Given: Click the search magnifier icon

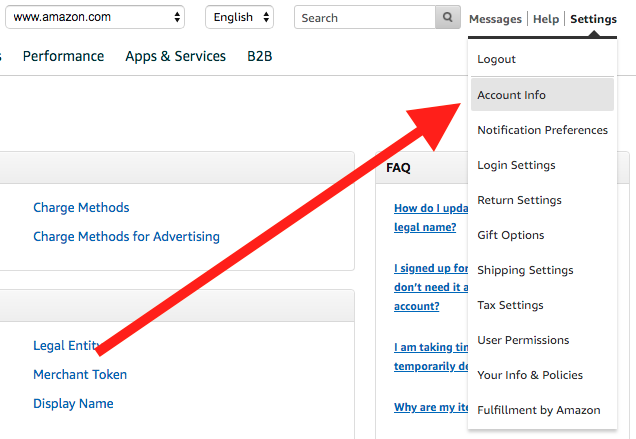Looking at the screenshot, I should tap(449, 18).
